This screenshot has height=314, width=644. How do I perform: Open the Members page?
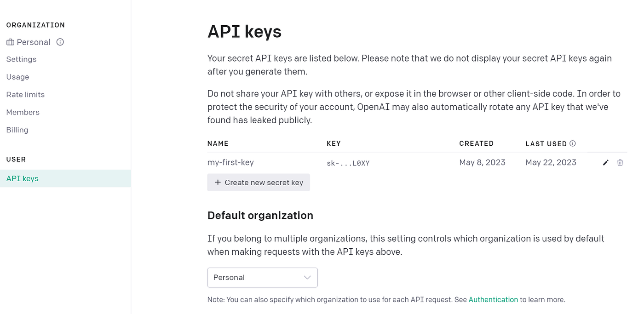[23, 112]
